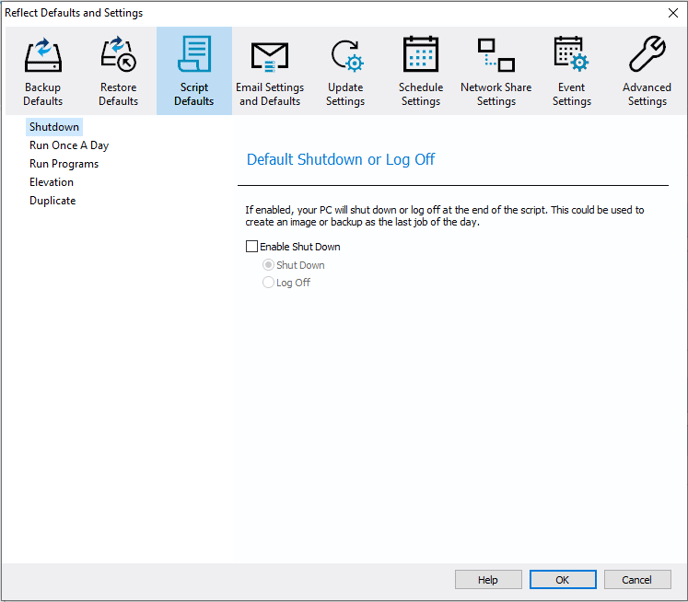Go to the Elevation section
The width and height of the screenshot is (688, 602).
coord(52,182)
